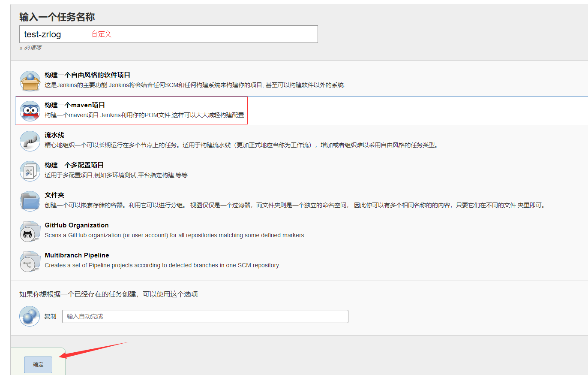
Task: Click the multi-configuration project icon
Action: [x=30, y=171]
